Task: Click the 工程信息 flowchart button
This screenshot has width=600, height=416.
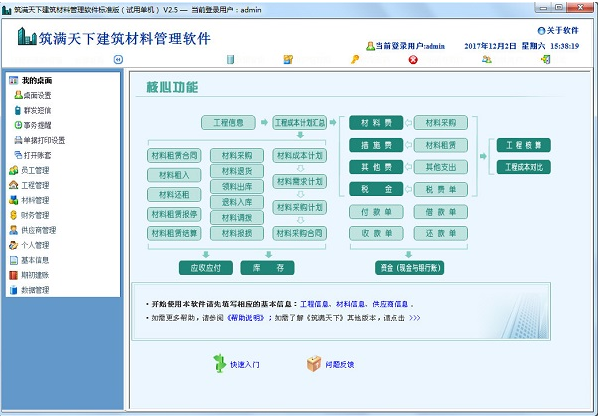Action: tap(228, 122)
